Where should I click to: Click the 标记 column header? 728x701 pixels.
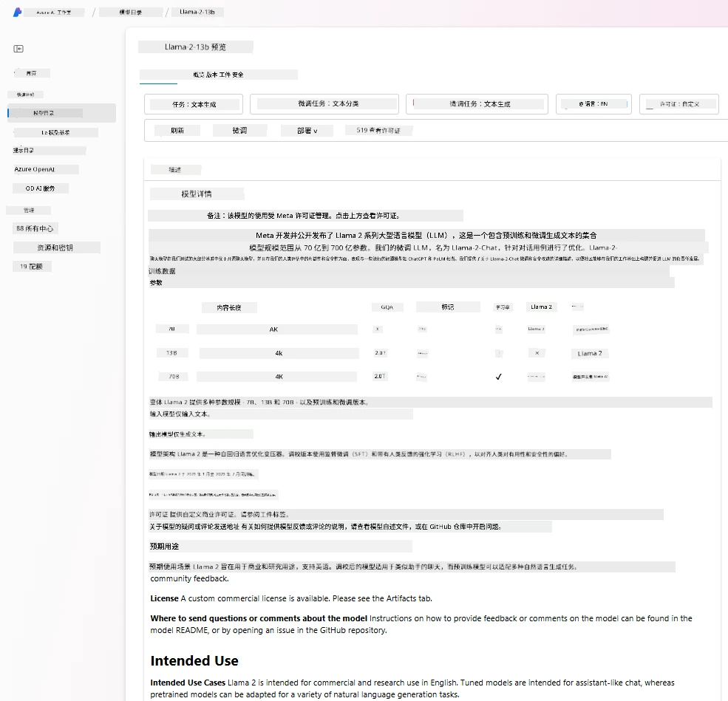coord(448,307)
